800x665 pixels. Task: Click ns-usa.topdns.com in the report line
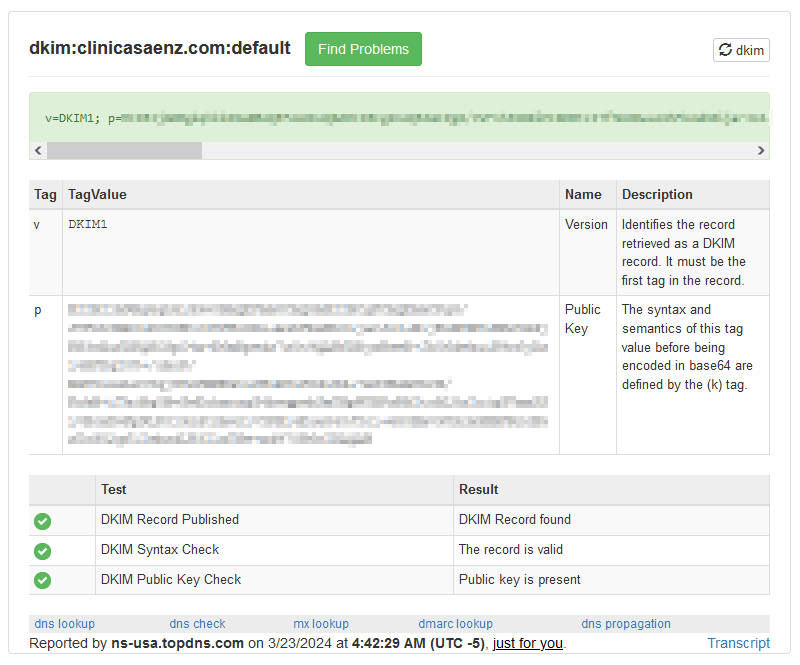[x=178, y=643]
